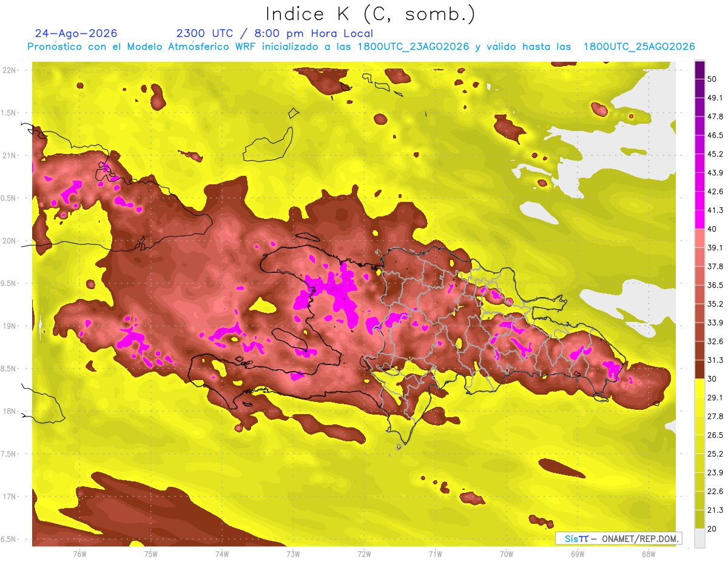This screenshot has height=562, width=728.
Task: Click the colorbar label '40'
Action: click(x=712, y=229)
